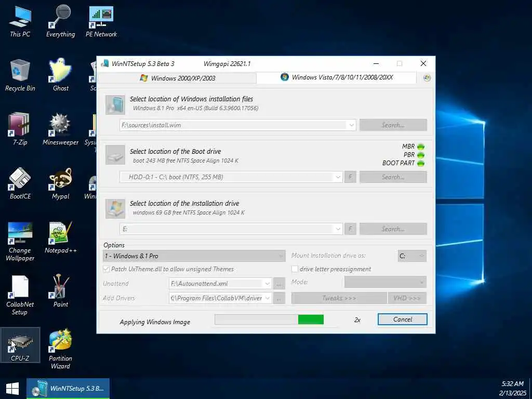Launch the Mypal browser shortcut
The width and height of the screenshot is (532, 399).
[x=60, y=183]
